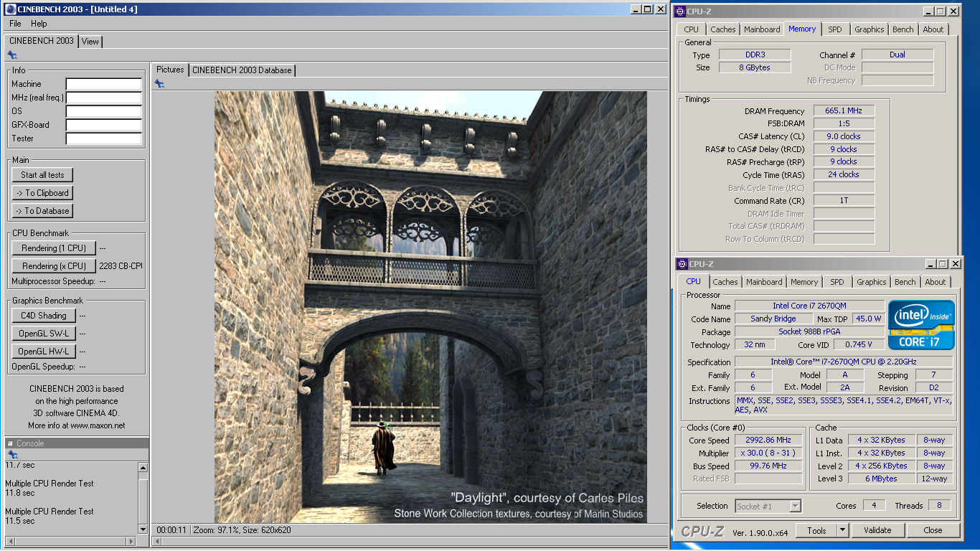Viewport: 980px width, 551px height.
Task: Switch to the View tab
Action: [90, 42]
